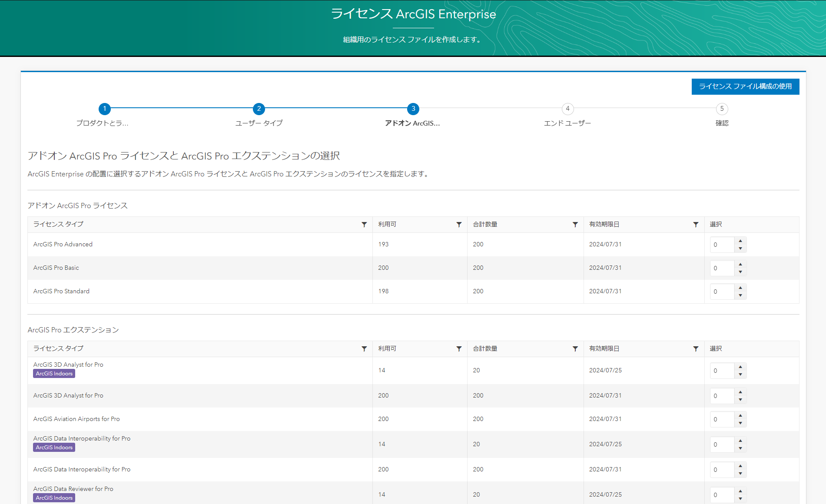Click ArcGIS Indoors badge under Data Interoperability
The height and width of the screenshot is (504, 826).
point(54,448)
